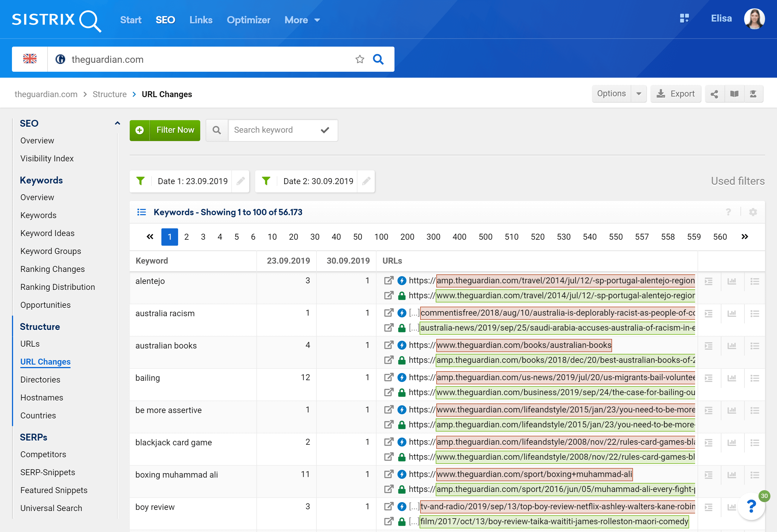This screenshot has height=532, width=777.
Task: Expand the Options dropdown arrow
Action: tap(639, 94)
